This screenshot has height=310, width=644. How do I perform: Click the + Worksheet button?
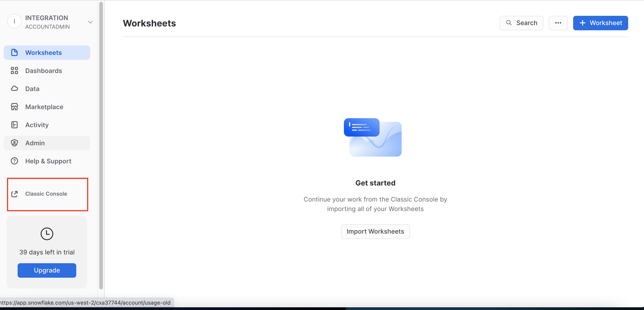(601, 23)
